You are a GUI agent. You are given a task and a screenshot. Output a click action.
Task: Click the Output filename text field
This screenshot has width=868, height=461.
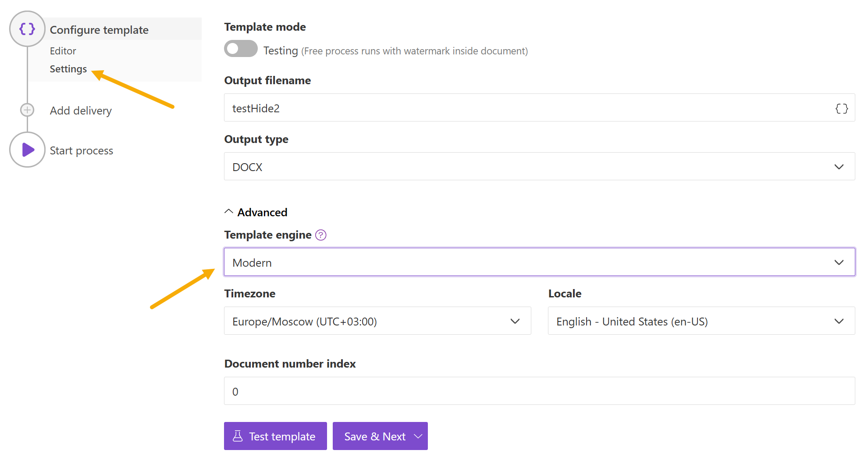[x=526, y=108]
